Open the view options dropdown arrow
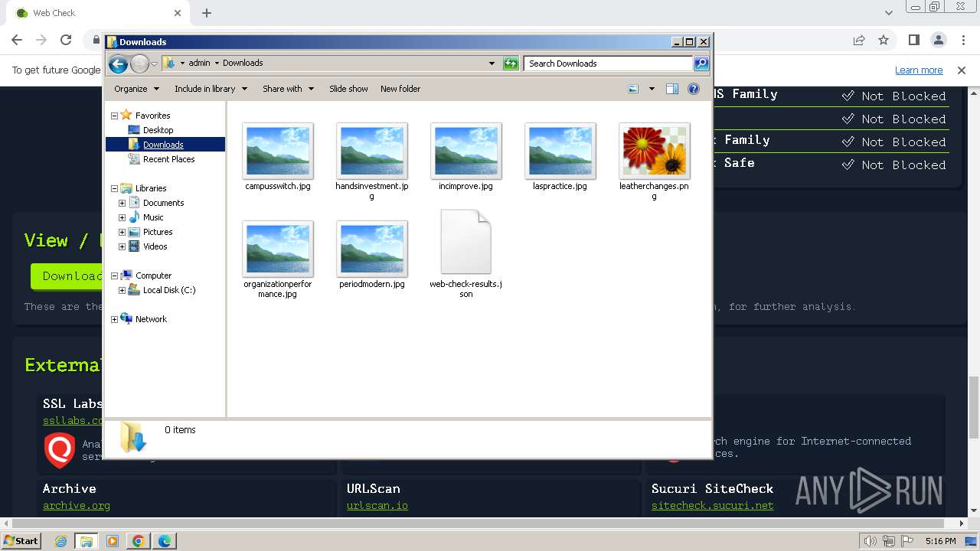This screenshot has width=980, height=551. click(652, 89)
